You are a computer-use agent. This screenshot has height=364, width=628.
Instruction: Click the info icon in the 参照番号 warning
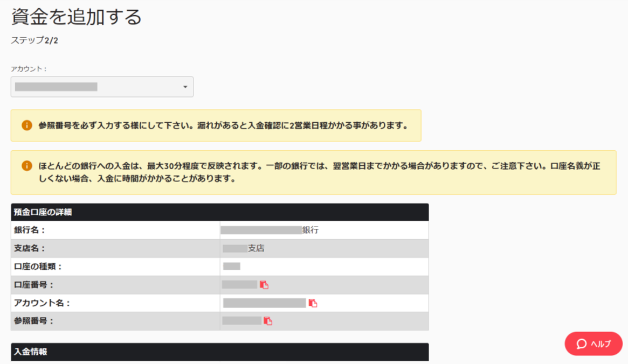click(x=27, y=125)
